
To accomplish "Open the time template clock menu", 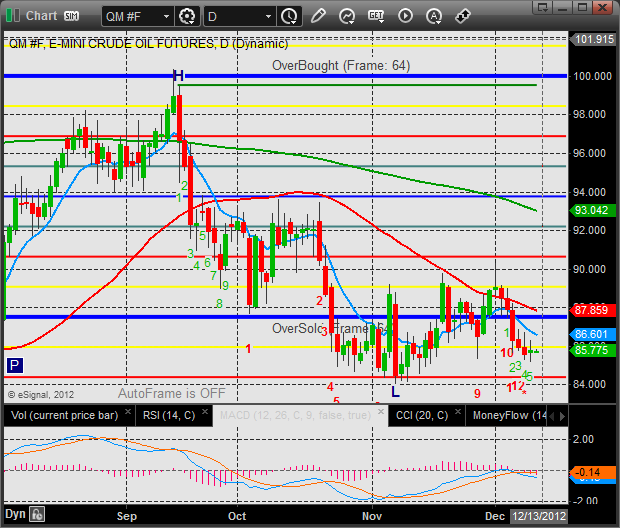I will click(289, 17).
